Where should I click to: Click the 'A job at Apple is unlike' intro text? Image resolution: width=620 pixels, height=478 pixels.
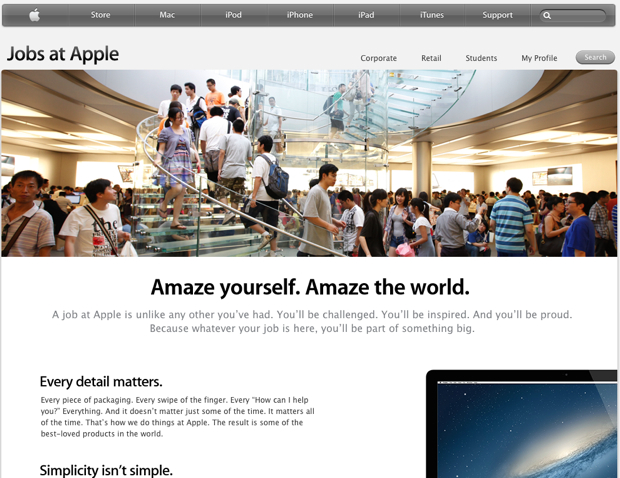(312, 321)
